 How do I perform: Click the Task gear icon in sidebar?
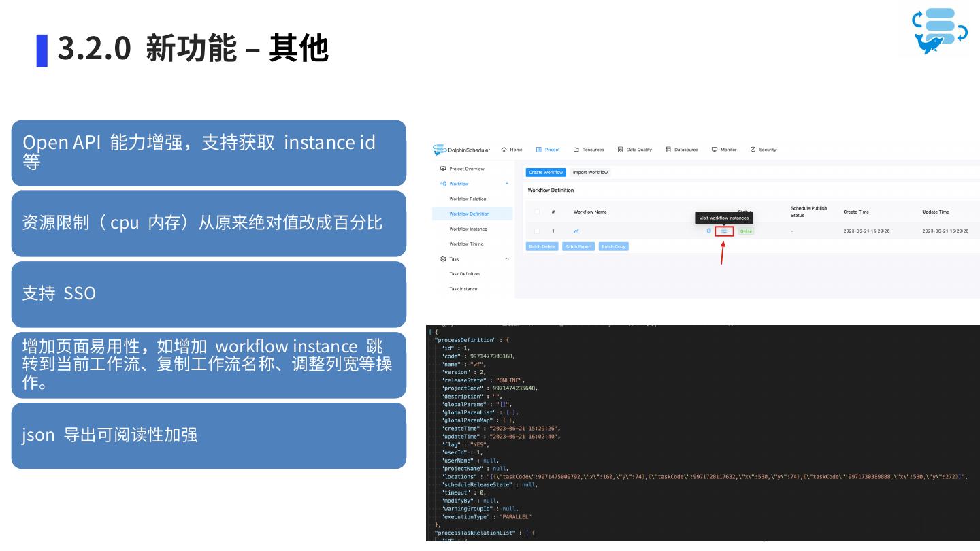443,259
